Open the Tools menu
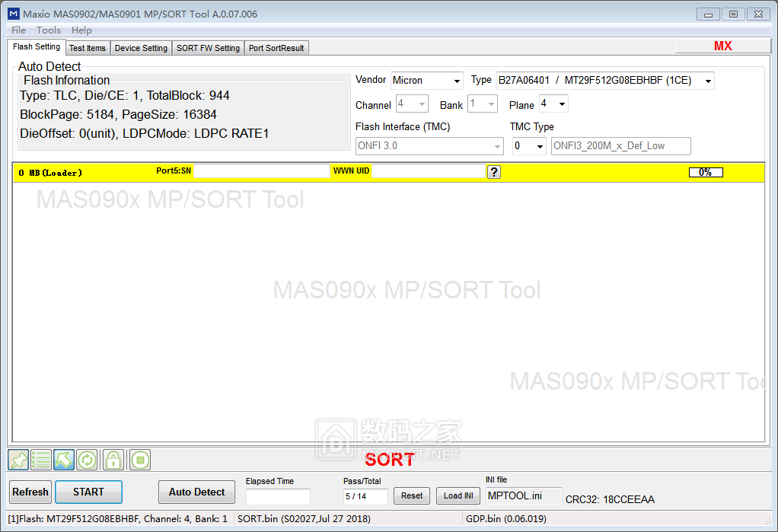This screenshot has height=532, width=778. [49, 30]
